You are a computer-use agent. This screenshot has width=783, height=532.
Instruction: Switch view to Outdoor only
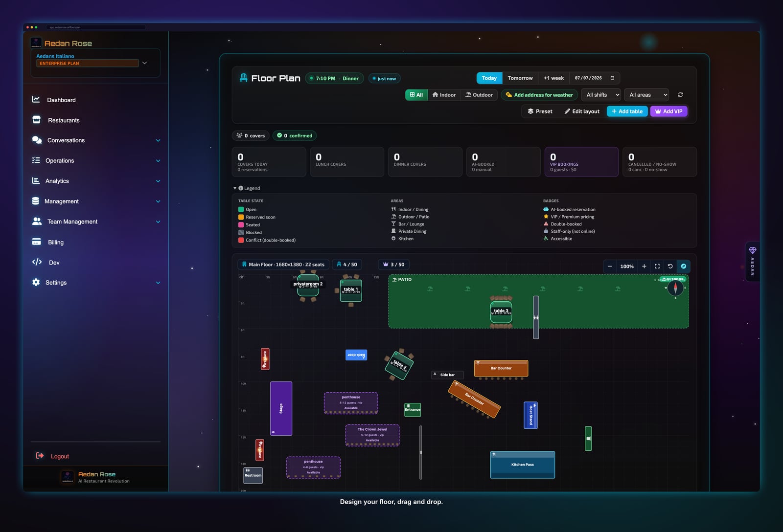point(479,95)
